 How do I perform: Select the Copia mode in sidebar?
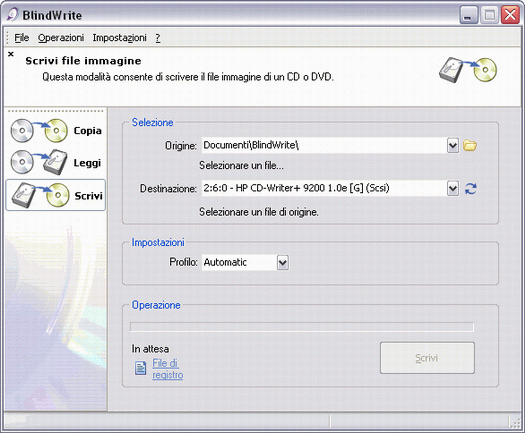tap(56, 131)
